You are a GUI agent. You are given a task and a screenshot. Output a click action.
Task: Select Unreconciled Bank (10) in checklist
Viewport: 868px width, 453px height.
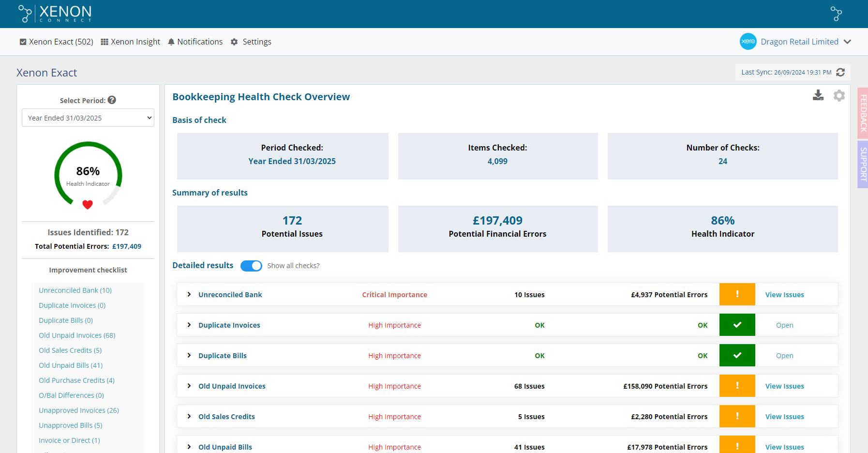75,290
